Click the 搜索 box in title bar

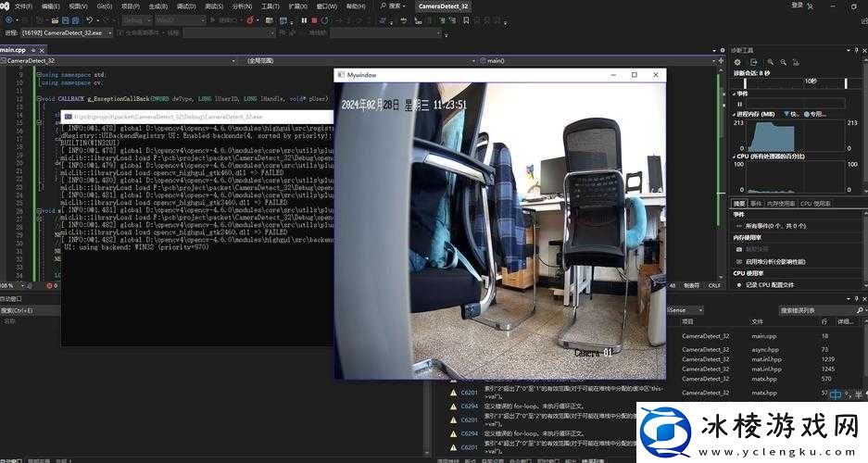[x=393, y=6]
